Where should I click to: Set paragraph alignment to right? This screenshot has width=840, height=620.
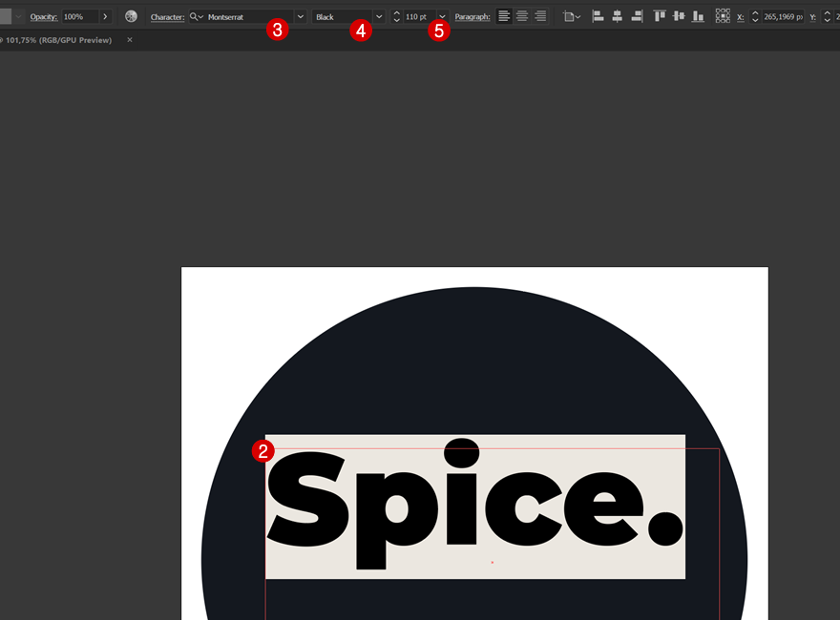point(540,16)
